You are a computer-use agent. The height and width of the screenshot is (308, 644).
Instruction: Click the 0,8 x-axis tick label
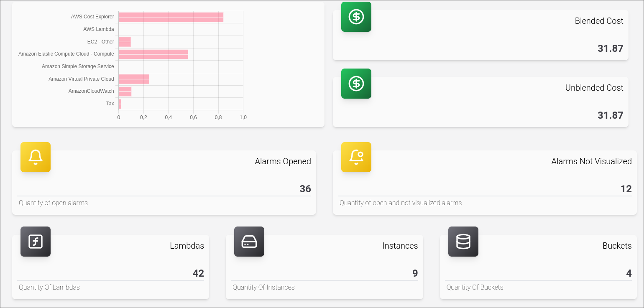pyautogui.click(x=218, y=117)
